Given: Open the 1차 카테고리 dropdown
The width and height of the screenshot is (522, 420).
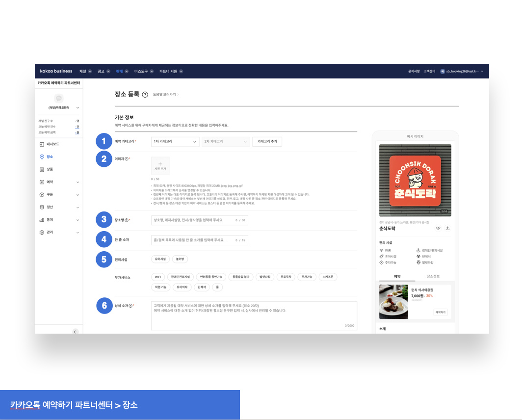Looking at the screenshot, I should (x=174, y=141).
